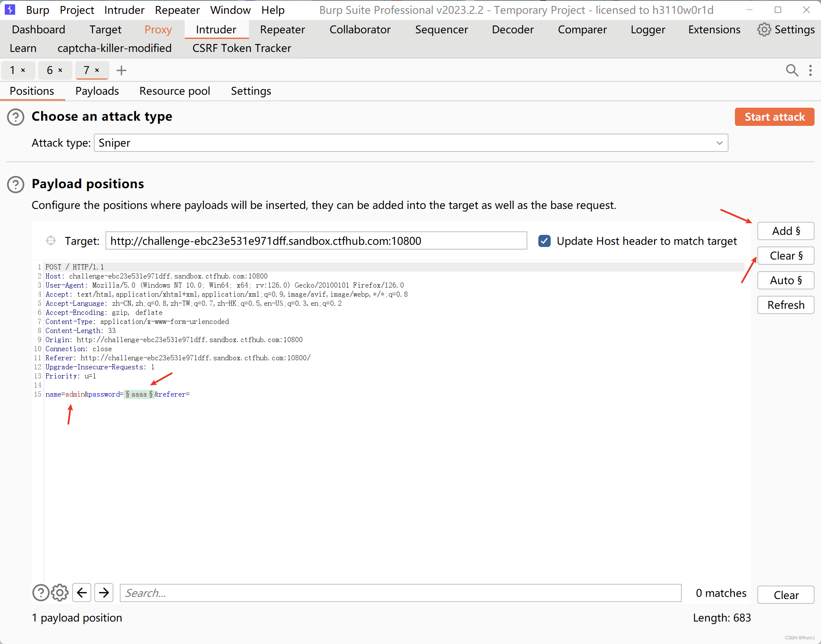Open the Project menu
The height and width of the screenshot is (644, 821).
(77, 10)
